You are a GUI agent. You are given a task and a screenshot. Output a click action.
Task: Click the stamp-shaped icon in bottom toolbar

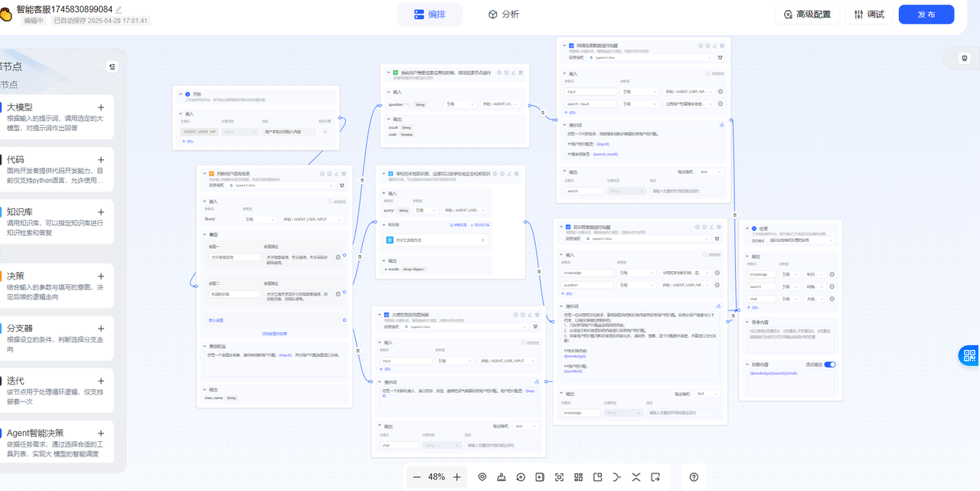(501, 476)
